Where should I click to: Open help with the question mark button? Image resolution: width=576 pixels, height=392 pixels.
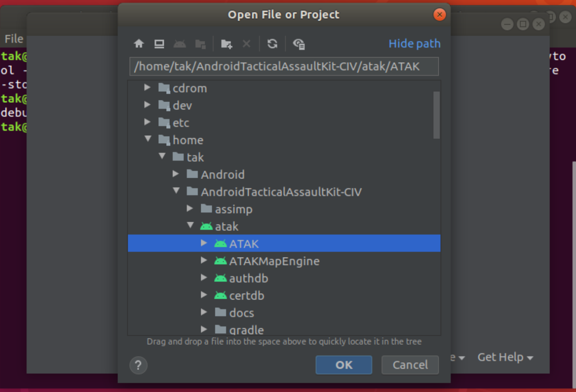pyautogui.click(x=138, y=365)
